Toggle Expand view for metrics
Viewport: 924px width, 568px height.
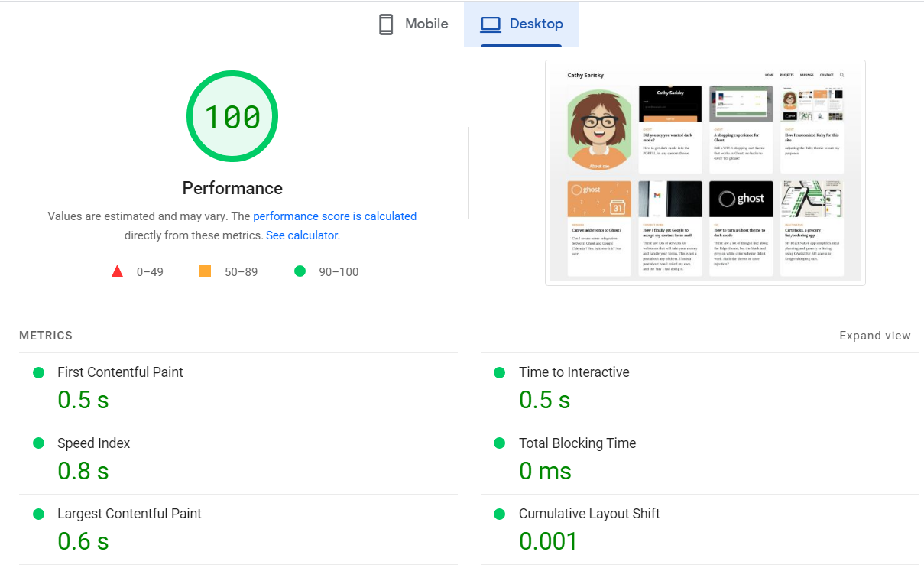(x=874, y=336)
